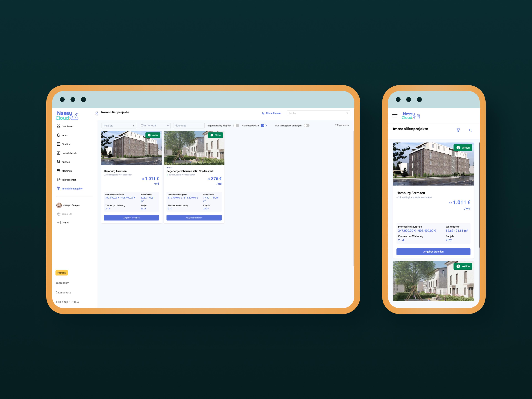The width and height of the screenshot is (532, 399).
Task: Click Alle aufheben filter reset link
Action: tap(271, 113)
